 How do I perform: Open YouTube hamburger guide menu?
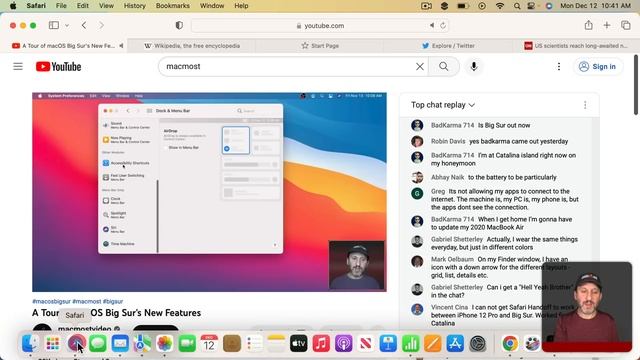click(x=18, y=66)
